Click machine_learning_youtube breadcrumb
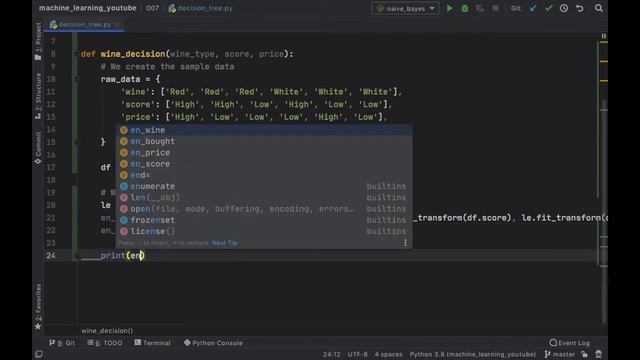Image resolution: width=640 pixels, height=360 pixels. (x=87, y=8)
